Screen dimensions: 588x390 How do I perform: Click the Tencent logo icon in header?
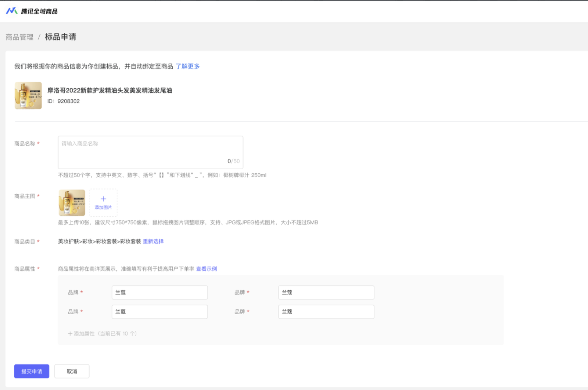click(x=11, y=11)
